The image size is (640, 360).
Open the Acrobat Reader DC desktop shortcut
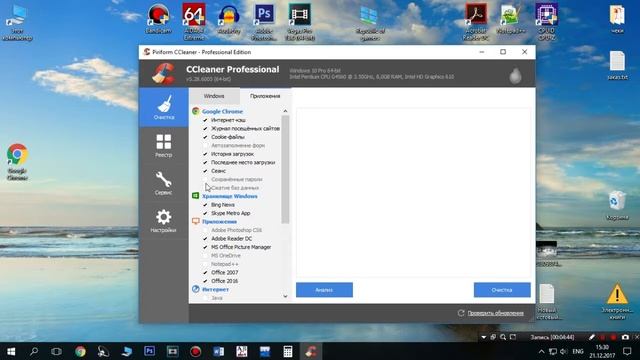pyautogui.click(x=476, y=22)
